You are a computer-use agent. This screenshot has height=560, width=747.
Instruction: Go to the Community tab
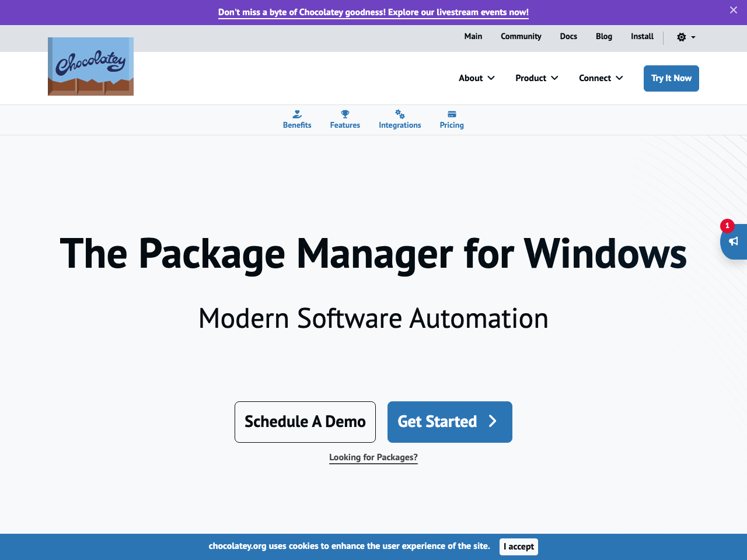[x=521, y=36]
